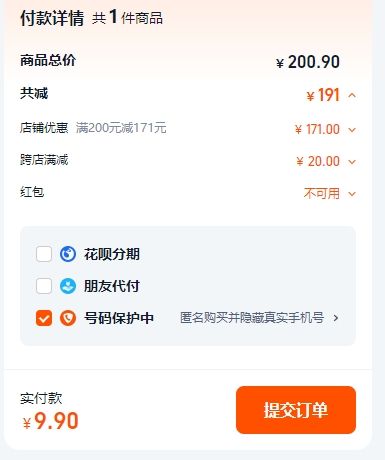
Task: Click the number protection shield icon
Action: coord(68,318)
